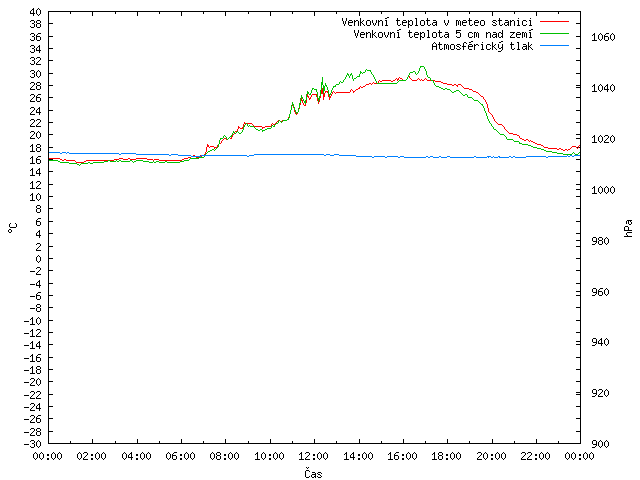The width and height of the screenshot is (640, 480).
Task: Click the 'hPa' right axis title
Action: 628,228
